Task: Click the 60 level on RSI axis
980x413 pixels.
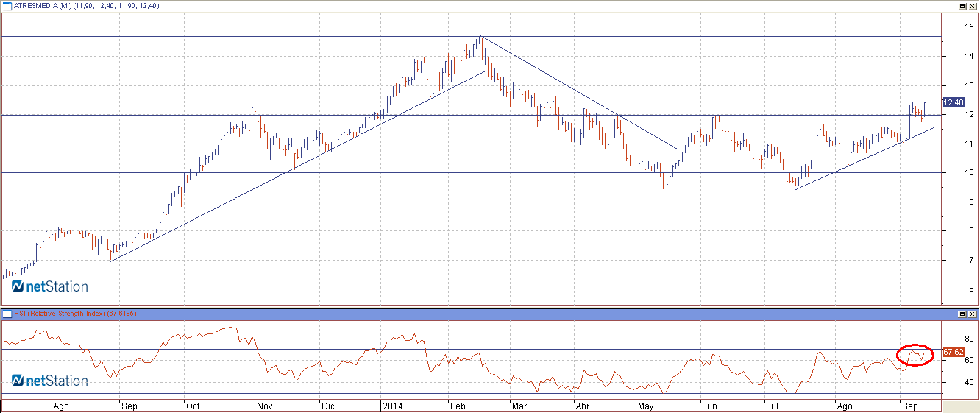Action: coord(969,361)
